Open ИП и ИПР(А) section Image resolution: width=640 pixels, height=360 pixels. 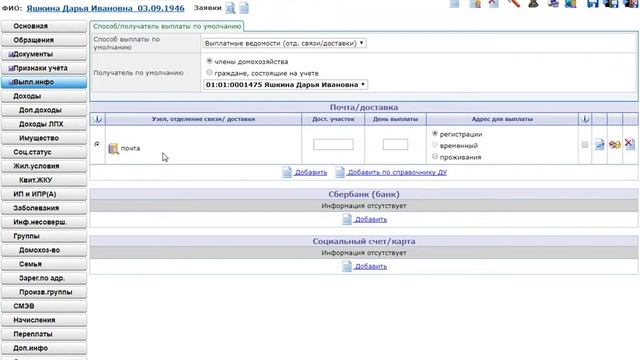click(44, 194)
